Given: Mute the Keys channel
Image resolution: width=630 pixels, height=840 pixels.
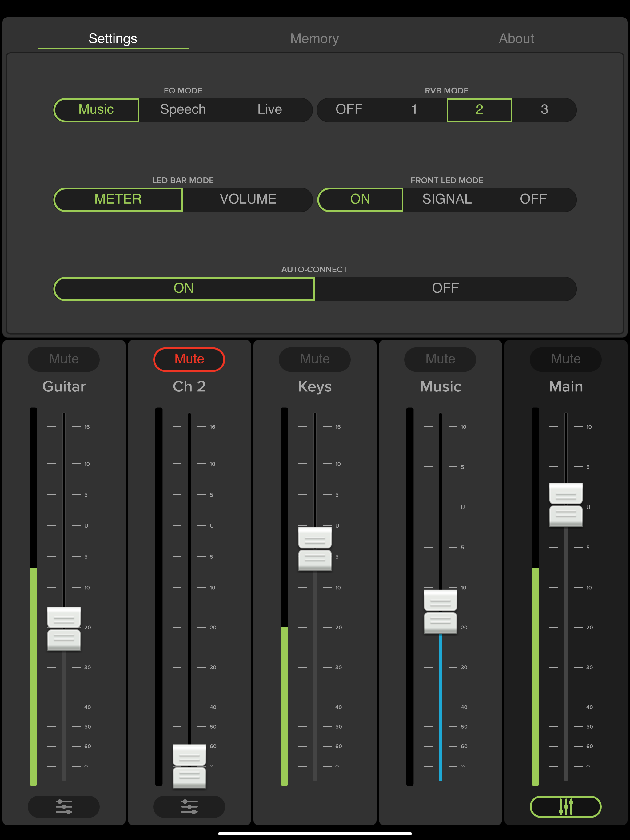Looking at the screenshot, I should (315, 359).
